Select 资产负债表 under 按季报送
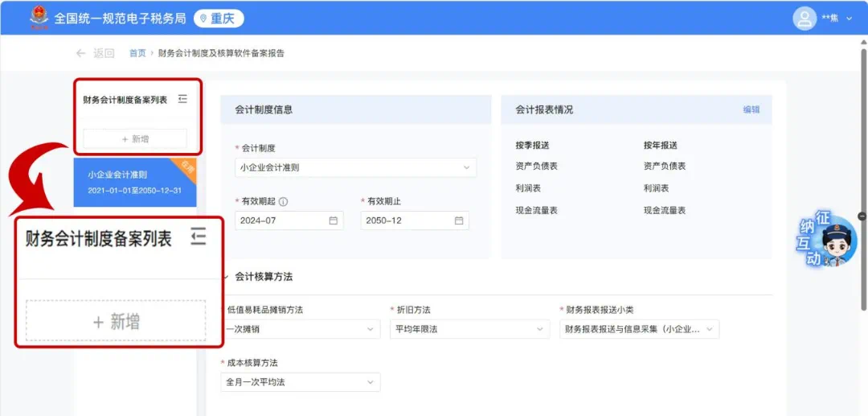This screenshot has width=868, height=416. click(x=536, y=167)
